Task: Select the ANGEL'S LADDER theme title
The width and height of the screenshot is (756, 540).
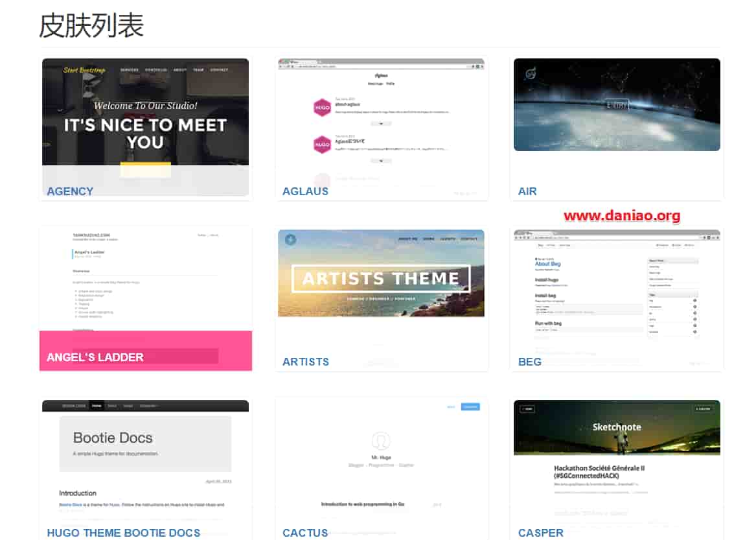Action: tap(95, 358)
